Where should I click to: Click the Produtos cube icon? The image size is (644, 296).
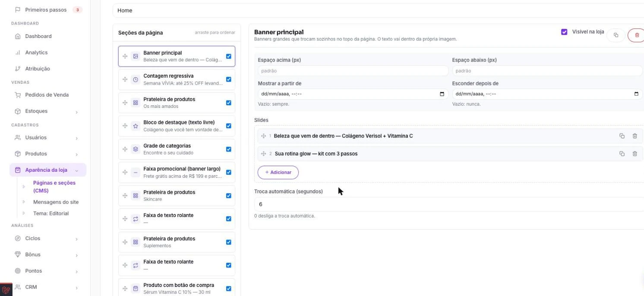pos(18,154)
